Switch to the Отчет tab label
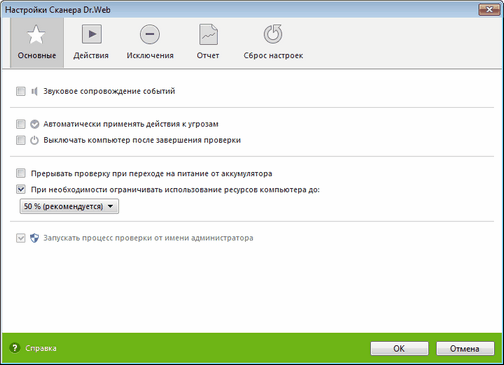The width and height of the screenshot is (504, 365). click(208, 56)
